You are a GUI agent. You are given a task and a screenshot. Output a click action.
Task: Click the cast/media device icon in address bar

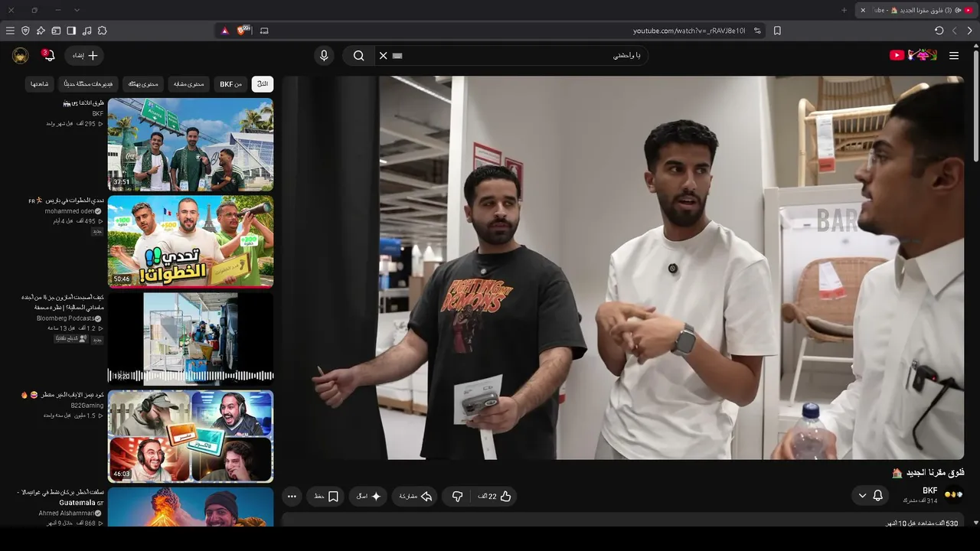tap(264, 31)
